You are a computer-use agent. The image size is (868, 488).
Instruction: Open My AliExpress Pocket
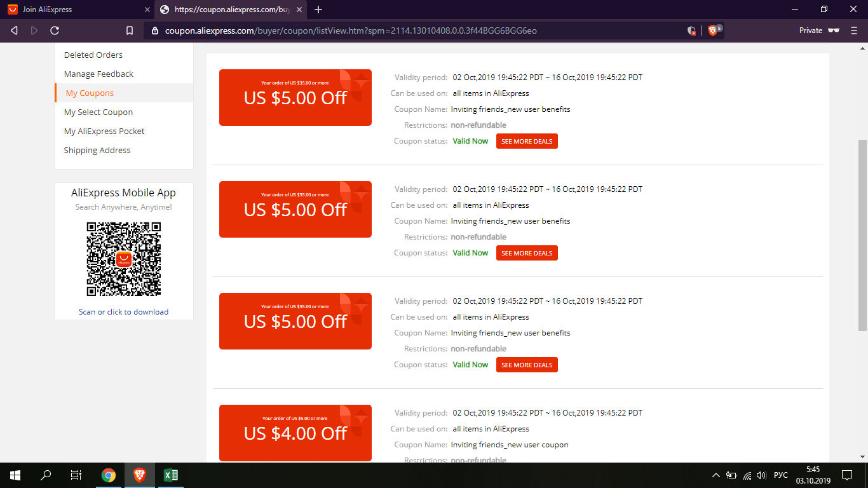(104, 131)
